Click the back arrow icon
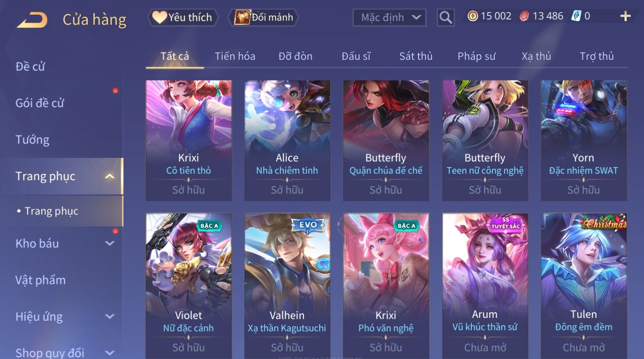The width and height of the screenshot is (644, 359). (x=32, y=20)
